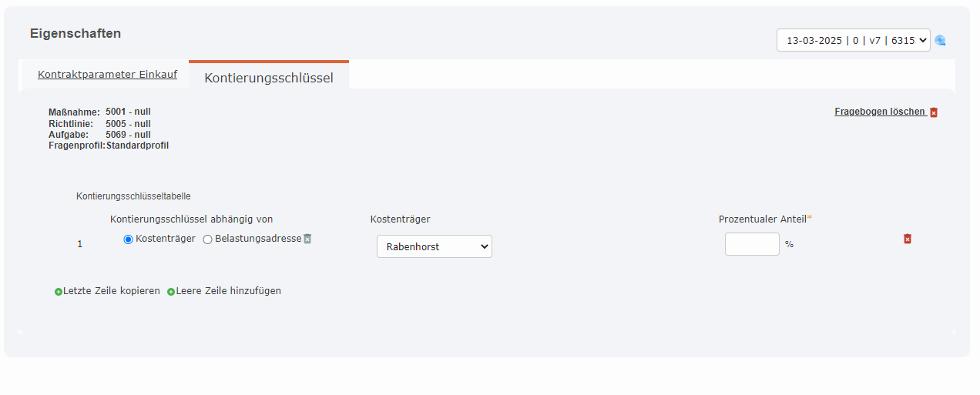Viewport: 980px width, 395px height.
Task: Click the Fragebogen löschen link
Action: [x=880, y=112]
